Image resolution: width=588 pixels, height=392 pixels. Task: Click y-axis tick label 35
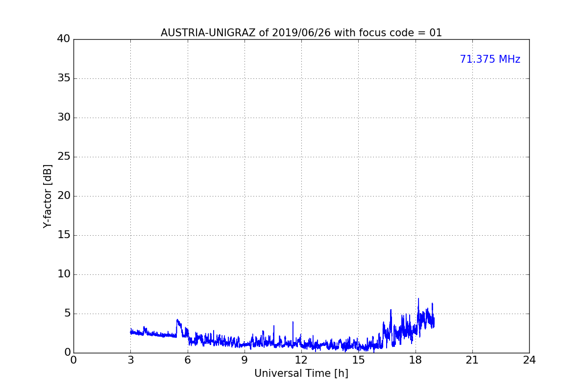(64, 78)
